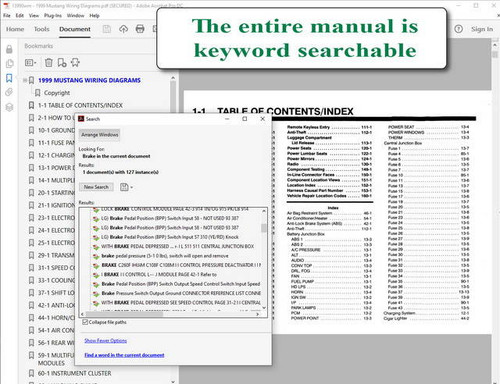500x384 pixels.
Task: Click the result icon beside 'brake pedal pressure'
Action: click(x=96, y=256)
